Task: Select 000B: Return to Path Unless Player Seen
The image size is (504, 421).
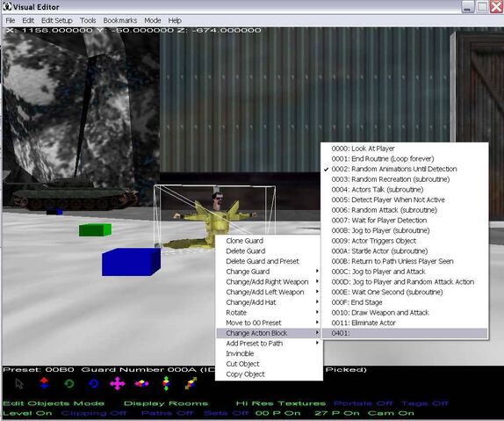Action: (405, 261)
